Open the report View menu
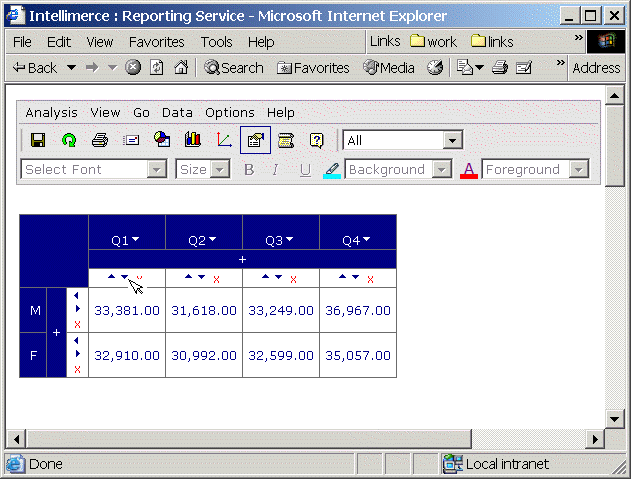The height and width of the screenshot is (479, 631). coord(105,112)
